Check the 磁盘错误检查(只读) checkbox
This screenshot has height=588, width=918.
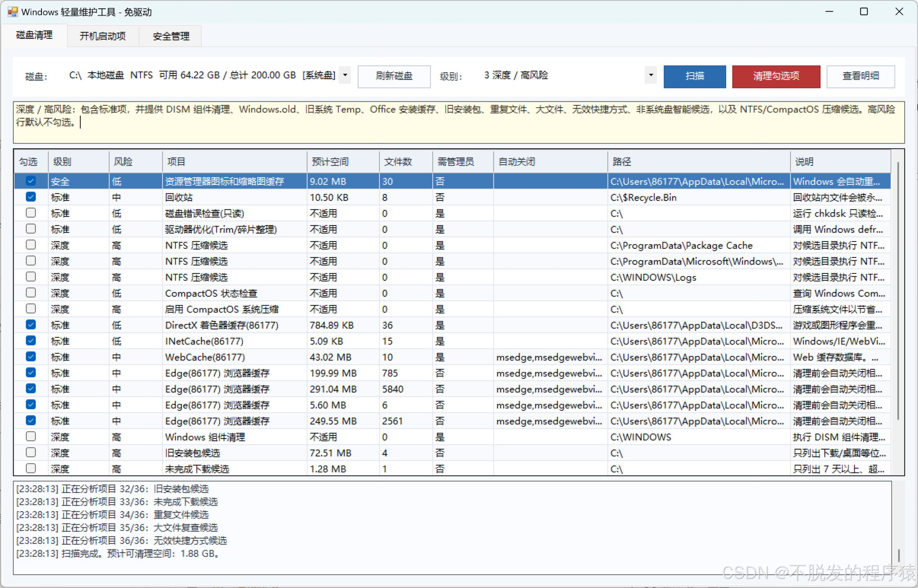tap(31, 213)
